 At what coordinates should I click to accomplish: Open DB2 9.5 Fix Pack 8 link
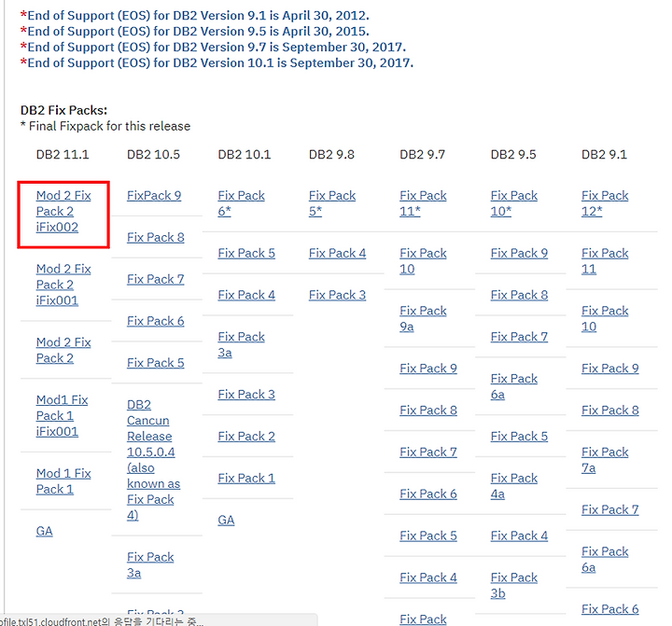[x=519, y=295]
